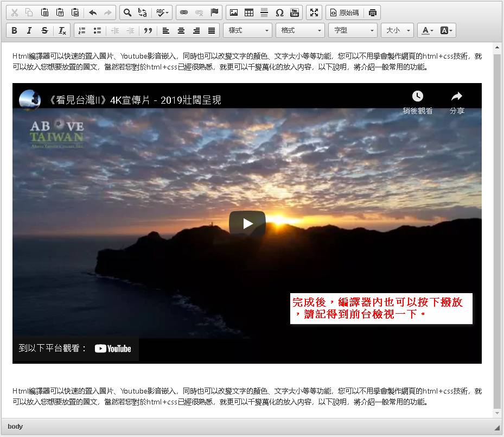Image resolution: width=504 pixels, height=437 pixels.
Task: Open the text color picker
Action: click(x=428, y=30)
